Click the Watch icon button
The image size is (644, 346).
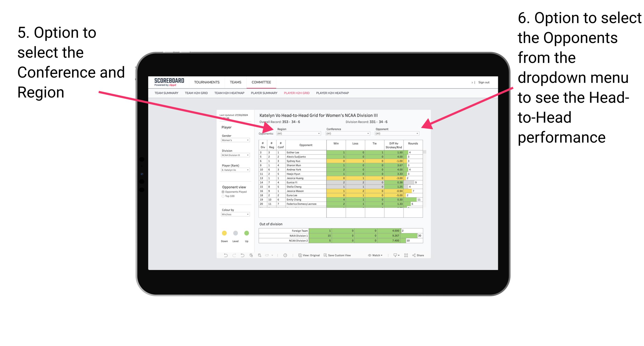tap(369, 256)
